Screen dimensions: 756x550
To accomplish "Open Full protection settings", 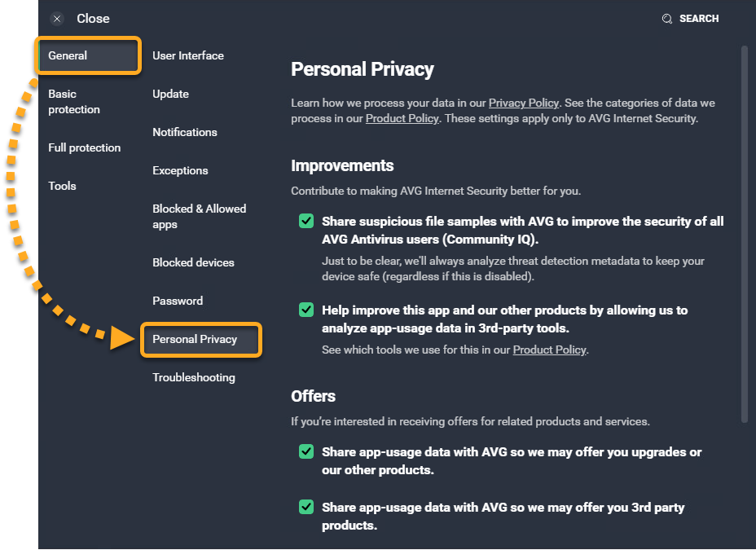I will [x=84, y=147].
